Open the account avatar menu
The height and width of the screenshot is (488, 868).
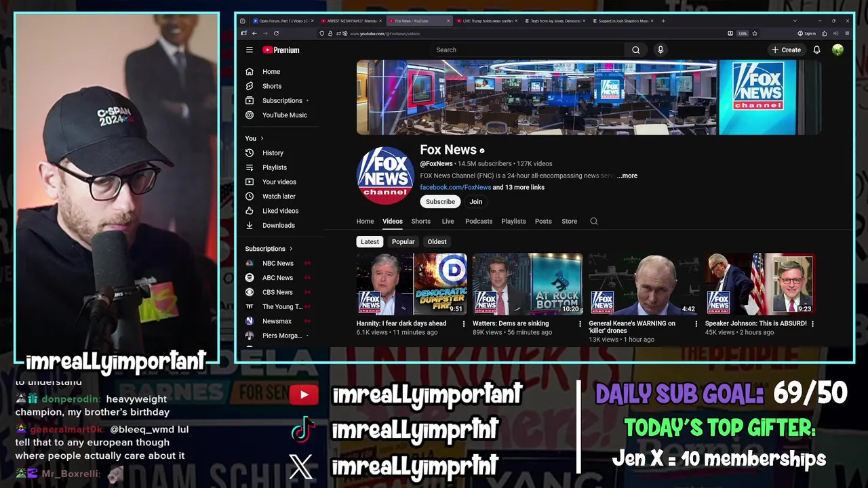point(837,50)
